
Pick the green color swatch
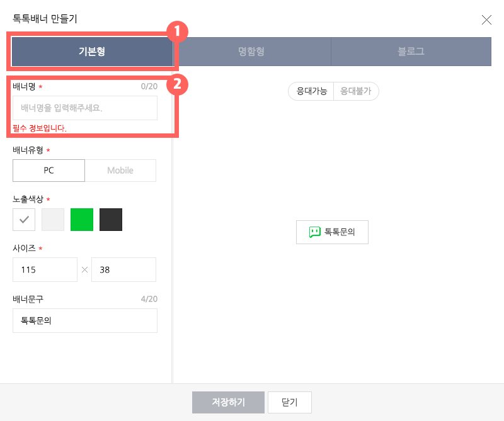click(x=82, y=220)
